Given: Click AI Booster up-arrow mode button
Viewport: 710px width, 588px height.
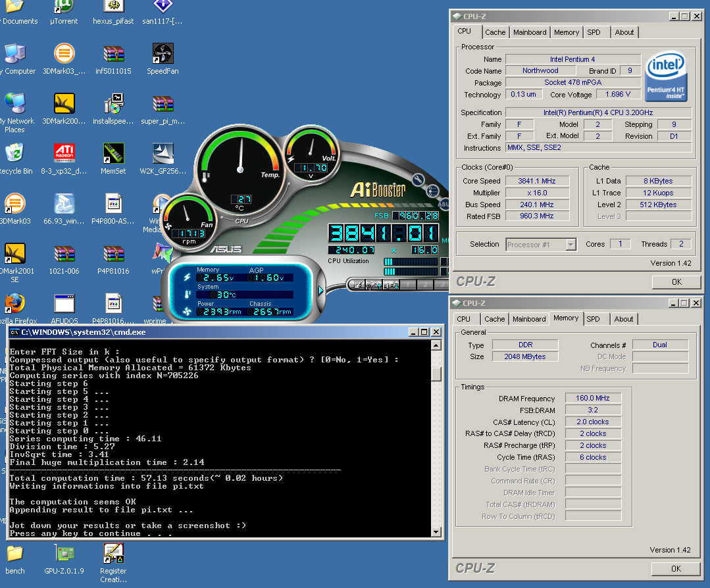Looking at the screenshot, I should (x=374, y=285).
